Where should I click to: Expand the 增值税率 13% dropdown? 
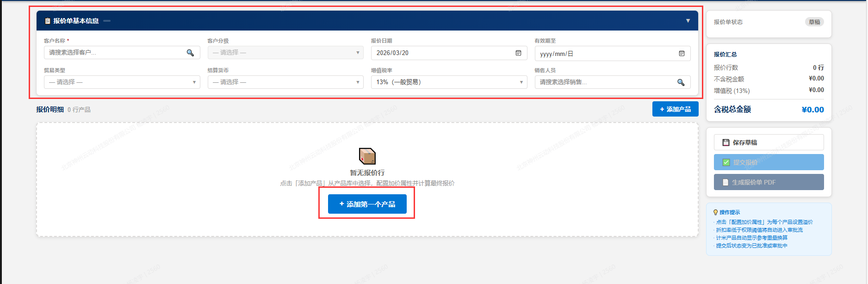tap(449, 82)
